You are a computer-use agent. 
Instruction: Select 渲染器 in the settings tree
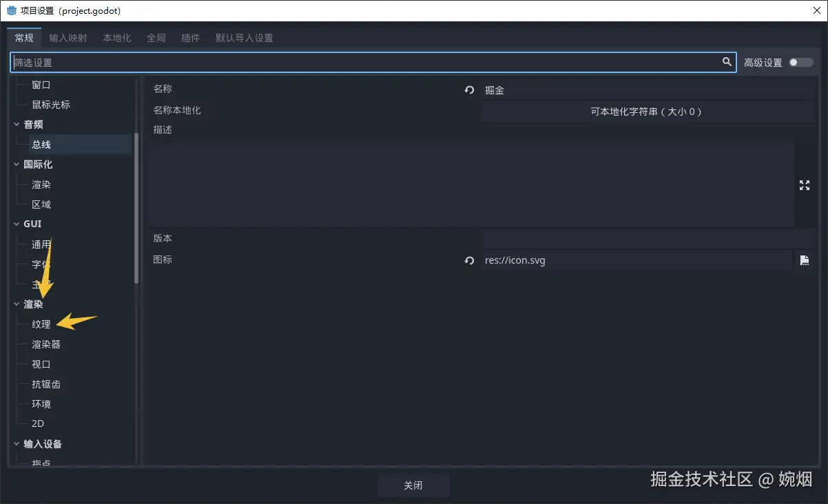click(x=46, y=344)
